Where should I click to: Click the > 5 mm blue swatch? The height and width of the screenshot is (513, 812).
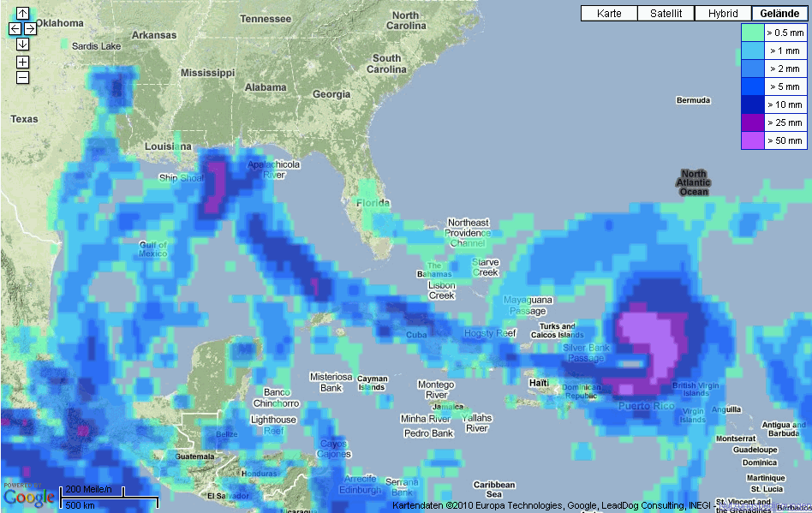point(752,86)
